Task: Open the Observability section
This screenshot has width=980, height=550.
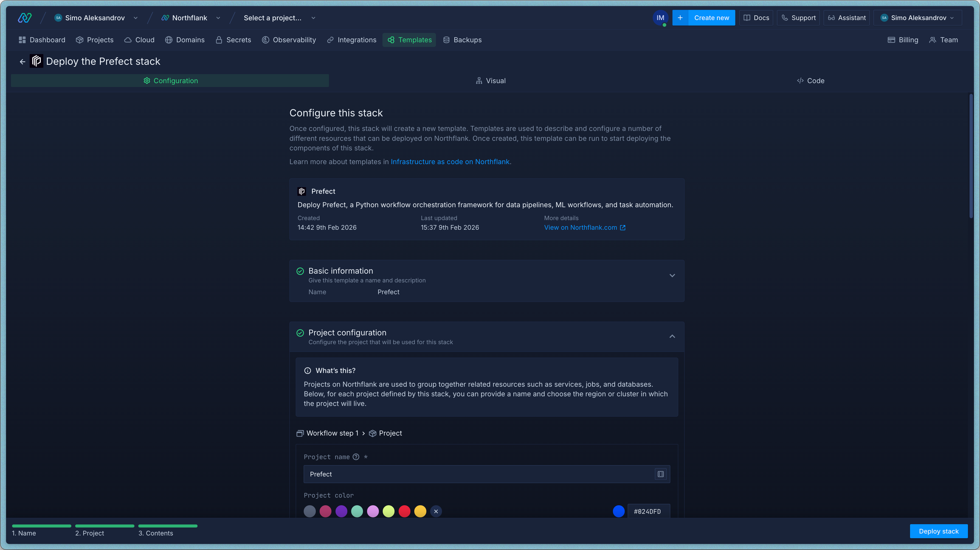Action: pyautogui.click(x=289, y=40)
